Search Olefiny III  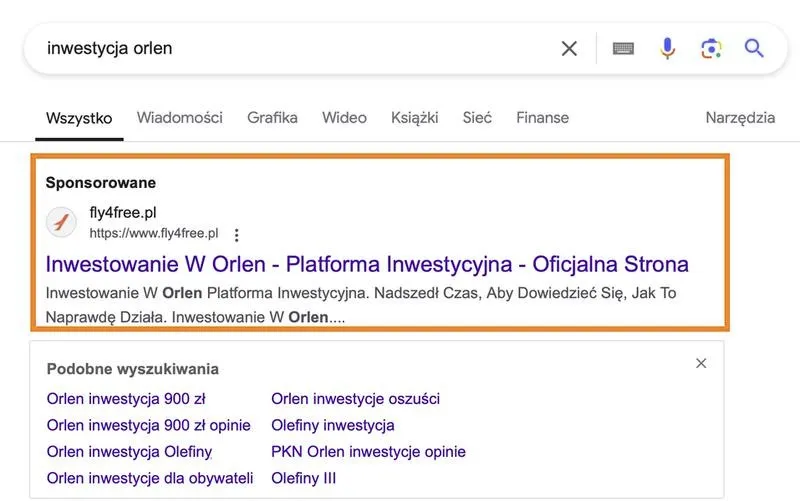(304, 478)
